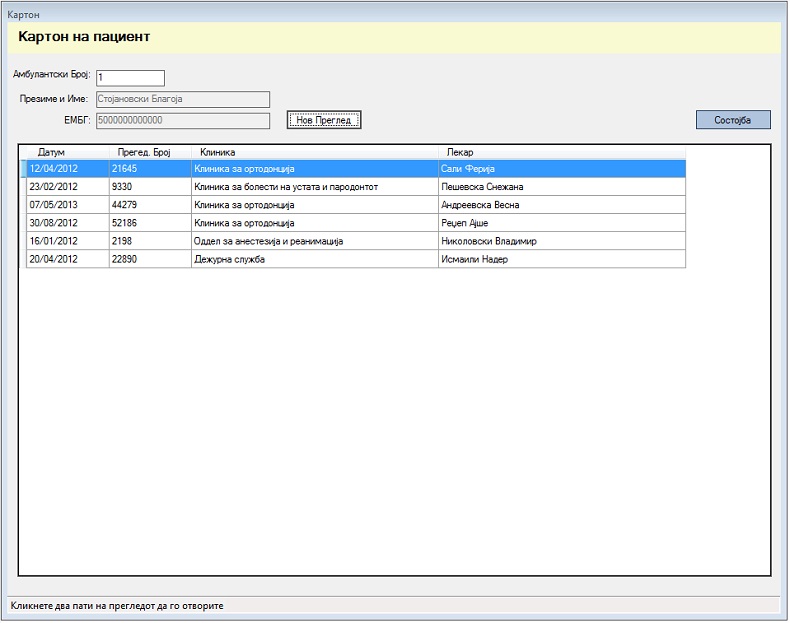Click the Презиме и Име field
Image resolution: width=790 pixels, height=623 pixels.
tap(183, 99)
